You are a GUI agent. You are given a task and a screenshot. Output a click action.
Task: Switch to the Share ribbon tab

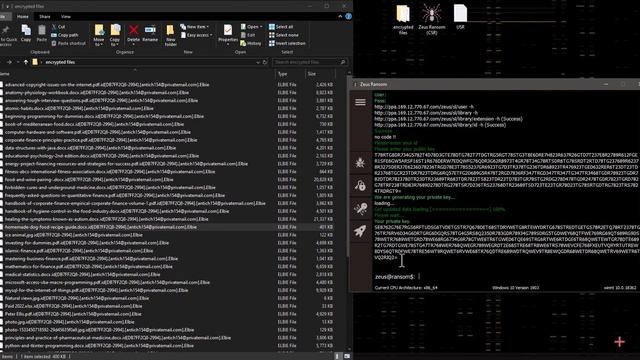coord(44,16)
